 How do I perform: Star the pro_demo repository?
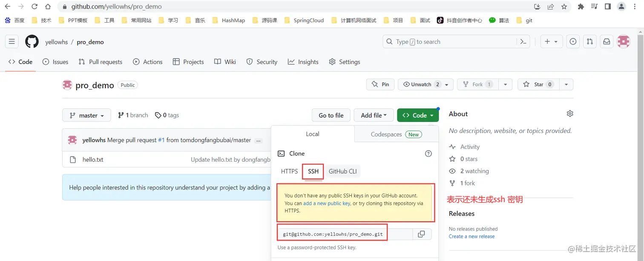pos(538,84)
